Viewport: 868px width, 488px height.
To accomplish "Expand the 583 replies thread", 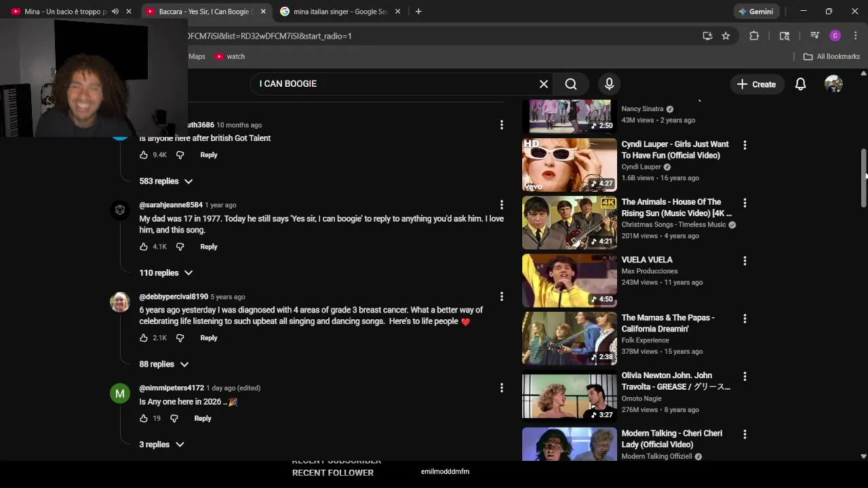I will [165, 181].
